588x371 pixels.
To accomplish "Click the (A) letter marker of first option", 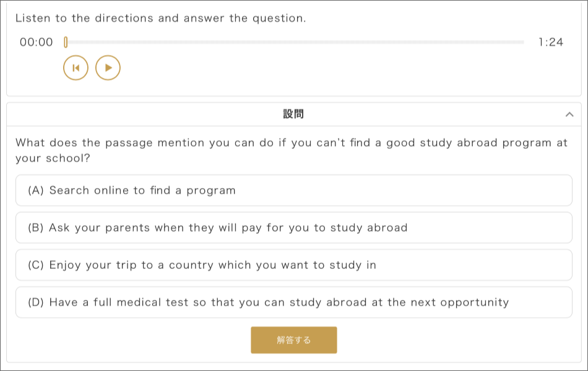I will 36,190.
